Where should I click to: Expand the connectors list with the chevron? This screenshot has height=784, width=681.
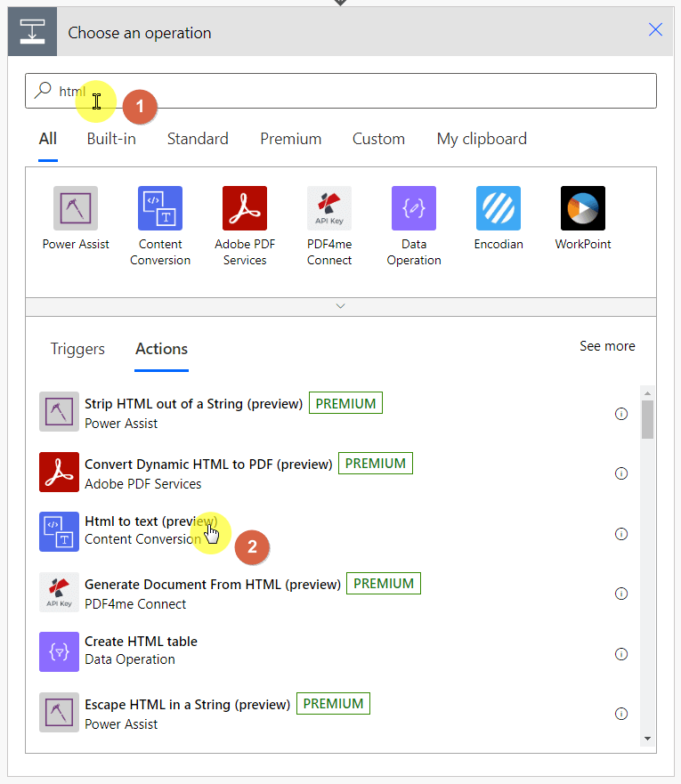(340, 306)
